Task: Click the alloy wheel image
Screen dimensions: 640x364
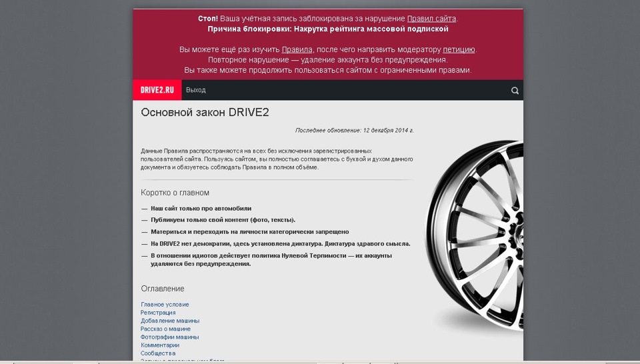Action: point(474,235)
